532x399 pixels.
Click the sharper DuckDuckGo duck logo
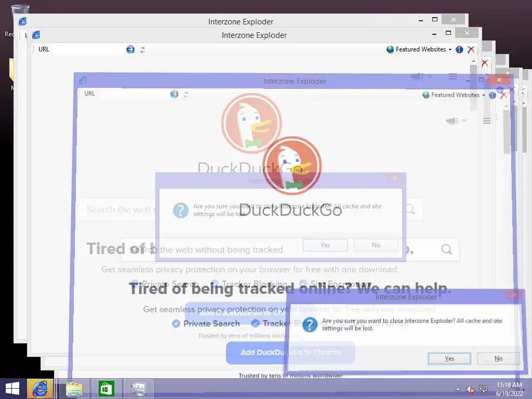coord(292,166)
